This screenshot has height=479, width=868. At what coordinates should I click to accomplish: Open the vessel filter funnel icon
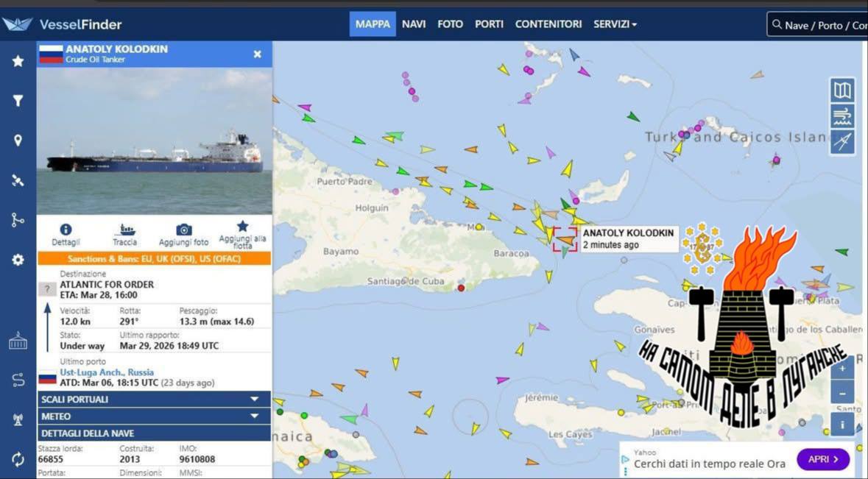18,101
